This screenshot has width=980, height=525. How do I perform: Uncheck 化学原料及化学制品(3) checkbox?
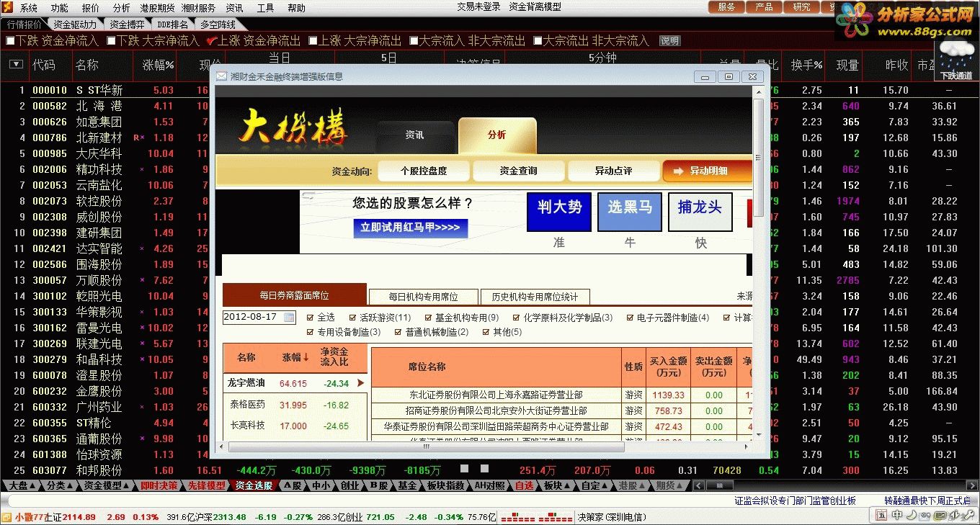(x=517, y=318)
